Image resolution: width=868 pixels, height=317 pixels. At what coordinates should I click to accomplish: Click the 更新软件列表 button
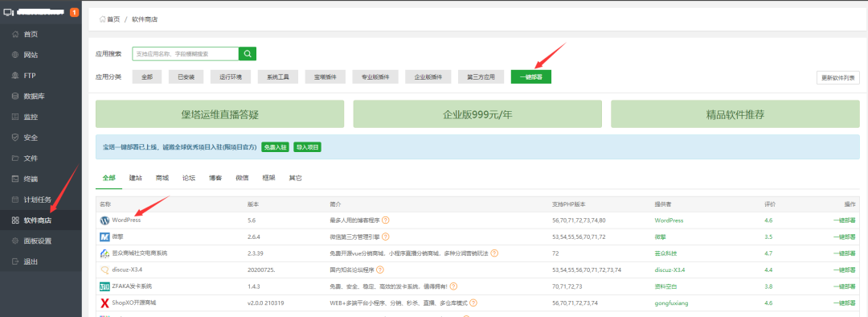coord(838,78)
